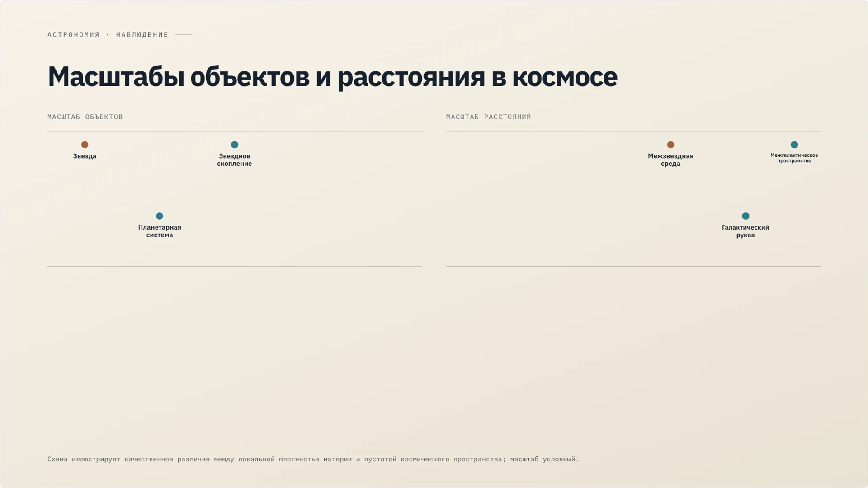
Task: Click the teal dot above Галактический рукав
Action: tap(745, 216)
